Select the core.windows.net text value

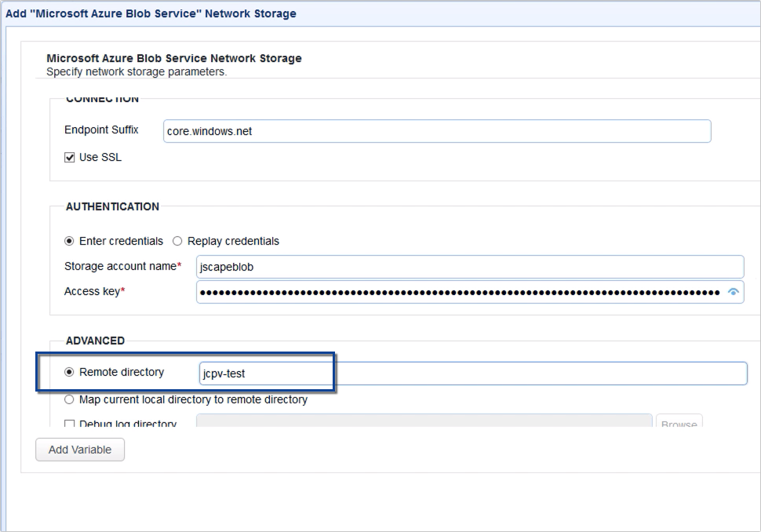209,131
